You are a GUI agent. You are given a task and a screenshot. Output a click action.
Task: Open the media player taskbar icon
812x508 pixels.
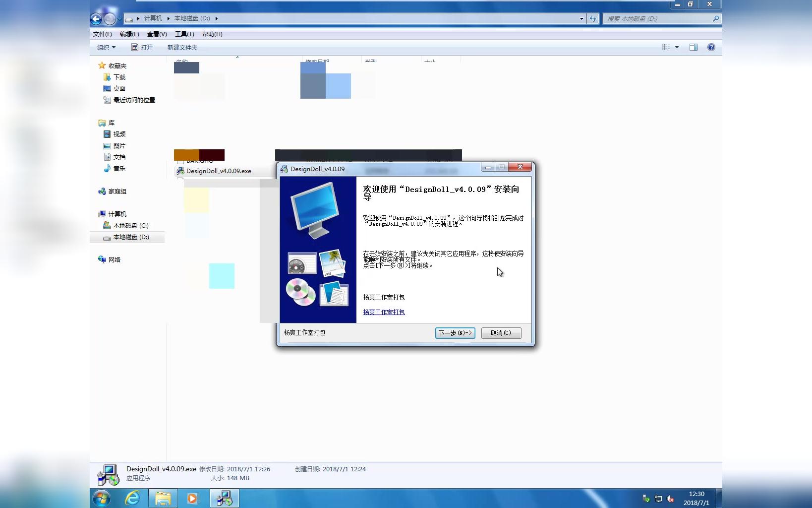[193, 498]
